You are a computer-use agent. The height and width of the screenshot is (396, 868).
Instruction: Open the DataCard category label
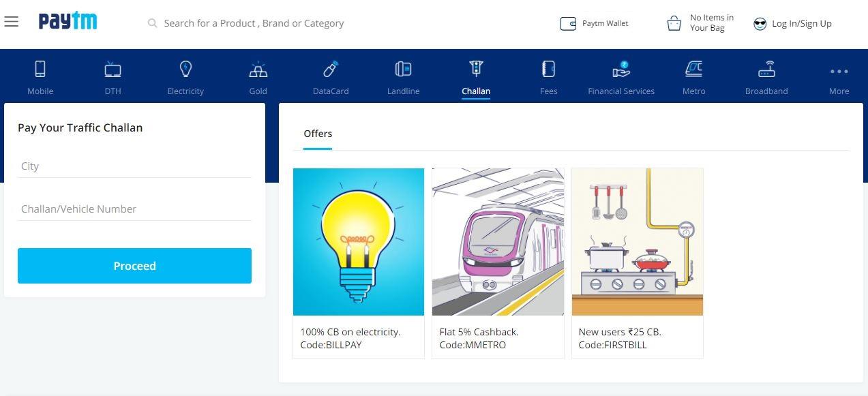pos(331,91)
